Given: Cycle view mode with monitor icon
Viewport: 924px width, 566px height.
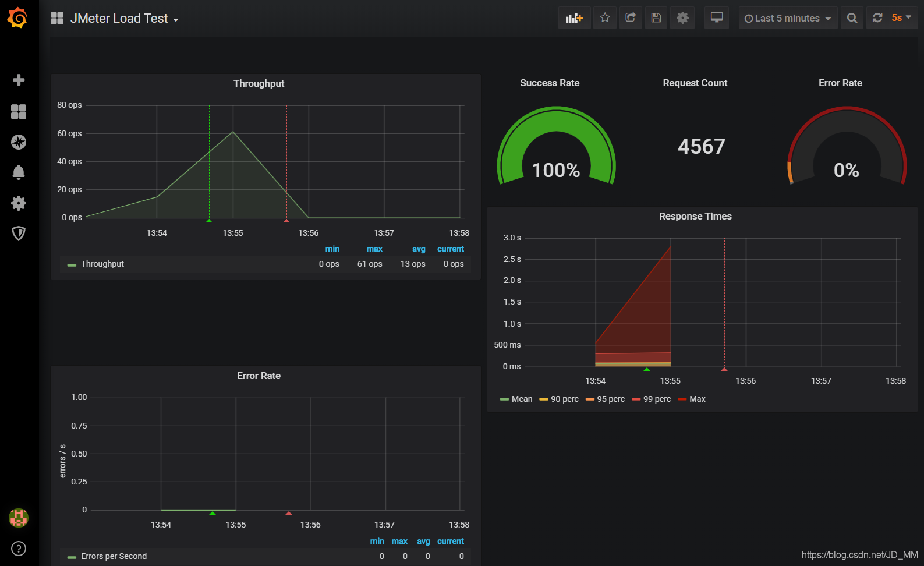Looking at the screenshot, I should (x=717, y=18).
